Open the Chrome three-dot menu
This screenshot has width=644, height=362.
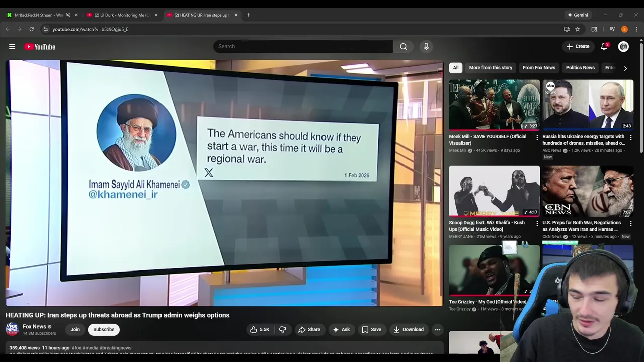coord(636,29)
